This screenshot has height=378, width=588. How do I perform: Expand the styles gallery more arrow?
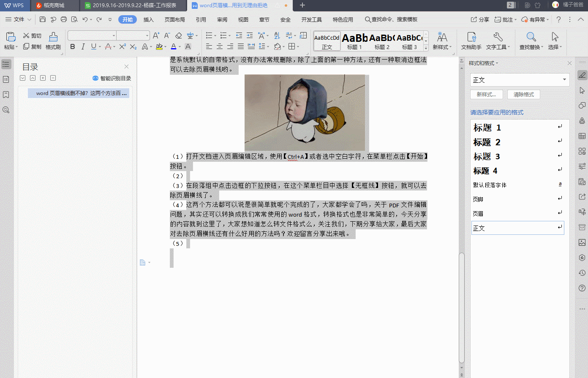(x=426, y=48)
